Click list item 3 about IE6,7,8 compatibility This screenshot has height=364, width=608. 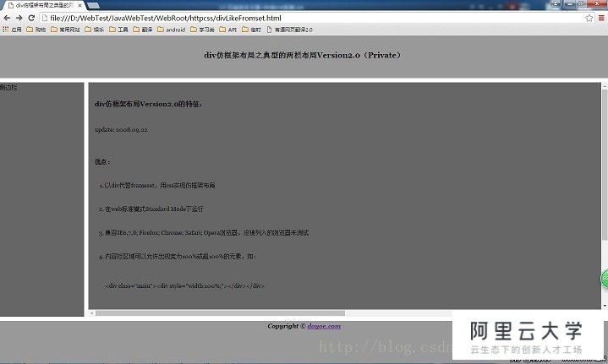coord(204,233)
